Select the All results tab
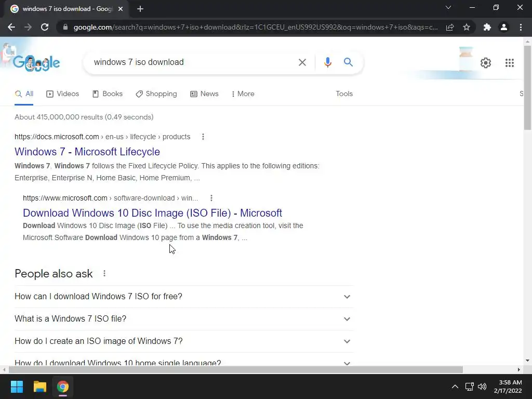532x399 pixels. pos(24,94)
